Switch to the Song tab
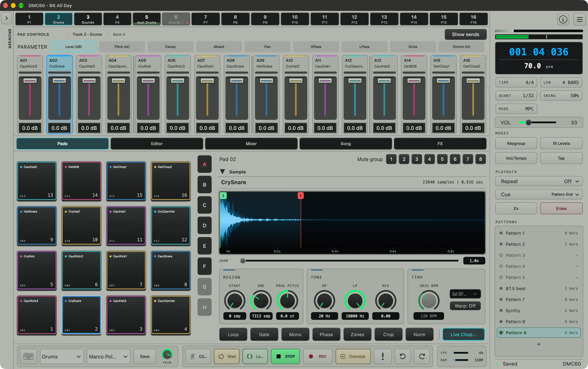Viewport: 588px width, 369px height. click(346, 143)
